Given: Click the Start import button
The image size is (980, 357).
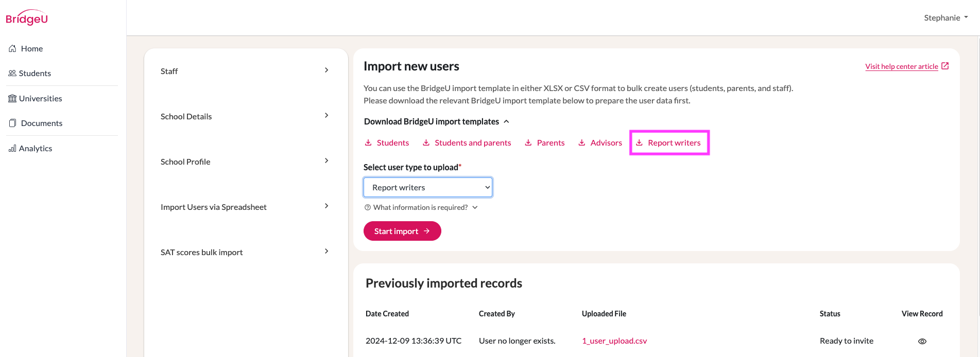Looking at the screenshot, I should pos(402,231).
